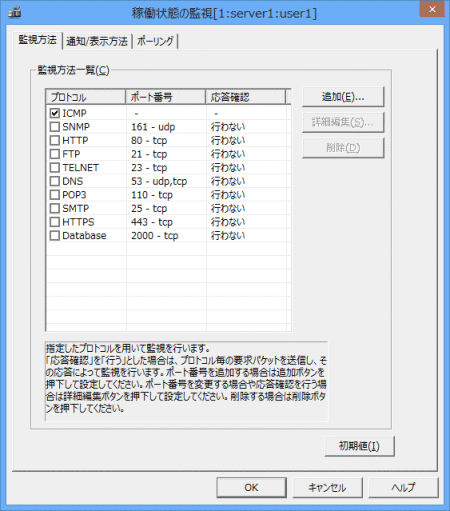This screenshot has width=450, height=511.
Task: Select the '443 - tcp' port cell
Action: 152,222
